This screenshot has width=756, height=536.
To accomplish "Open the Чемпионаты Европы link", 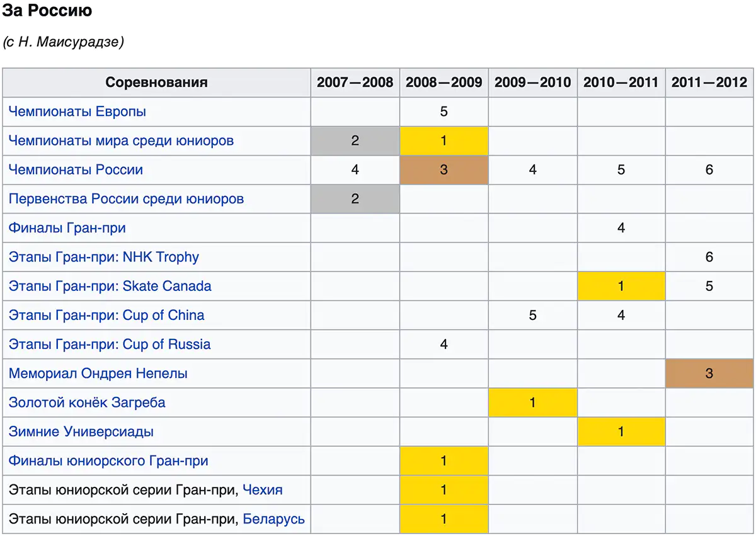I will (x=77, y=112).
